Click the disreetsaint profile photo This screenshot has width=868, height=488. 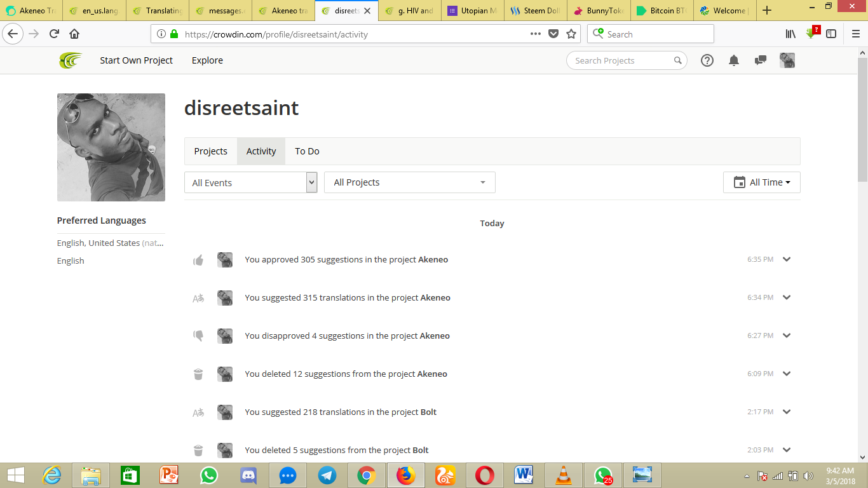[111, 147]
